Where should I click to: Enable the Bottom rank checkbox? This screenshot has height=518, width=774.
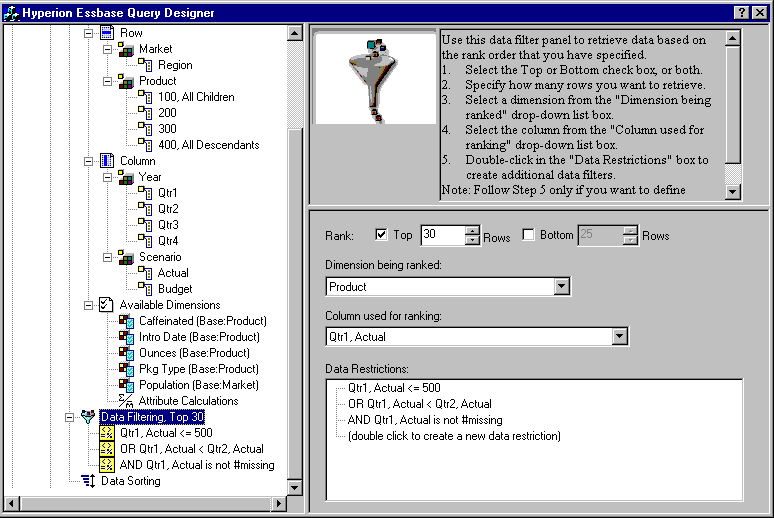[529, 235]
